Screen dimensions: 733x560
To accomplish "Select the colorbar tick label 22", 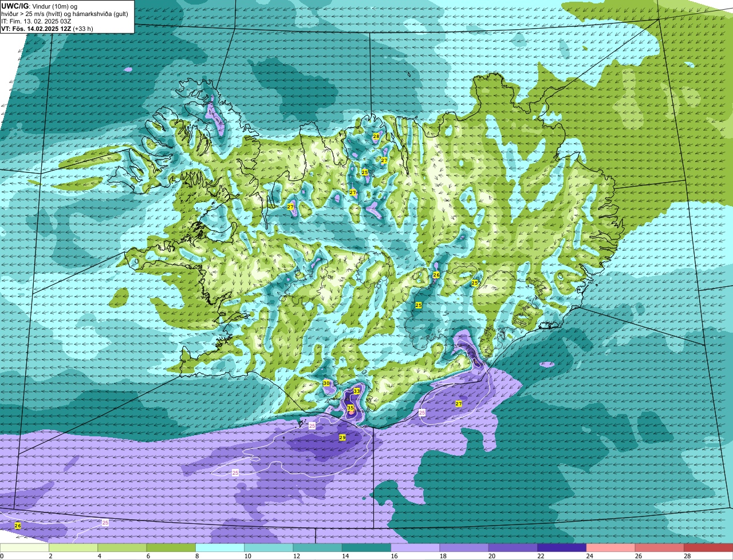I will pyautogui.click(x=539, y=556).
